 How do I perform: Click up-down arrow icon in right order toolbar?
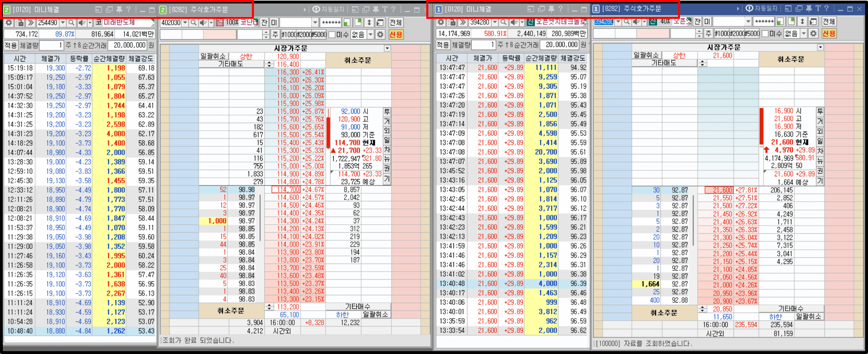pos(802,22)
